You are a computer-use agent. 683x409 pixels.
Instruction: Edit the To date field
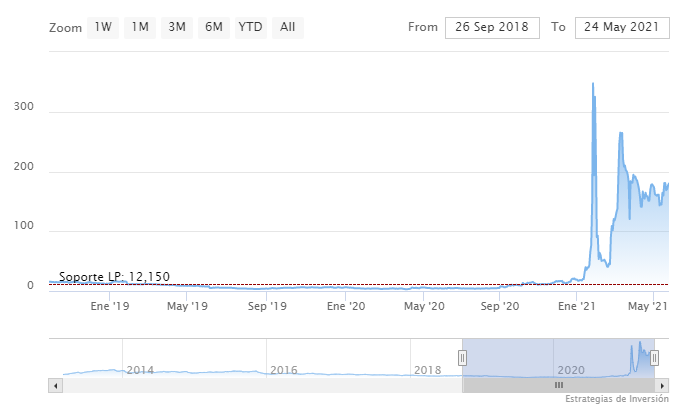coord(622,27)
